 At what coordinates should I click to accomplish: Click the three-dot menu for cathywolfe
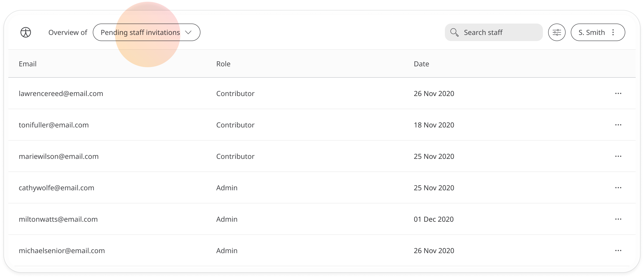(x=618, y=187)
